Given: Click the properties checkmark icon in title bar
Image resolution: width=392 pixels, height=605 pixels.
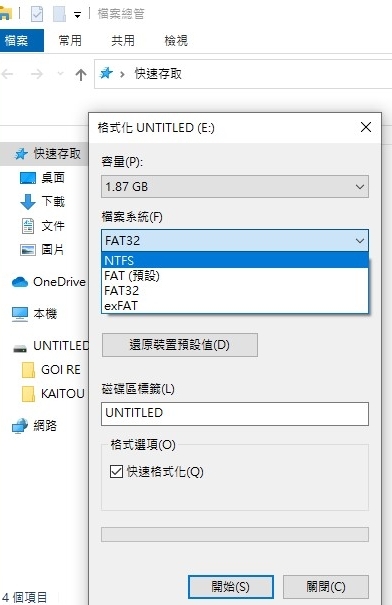Looking at the screenshot, I should pyautogui.click(x=37, y=15).
